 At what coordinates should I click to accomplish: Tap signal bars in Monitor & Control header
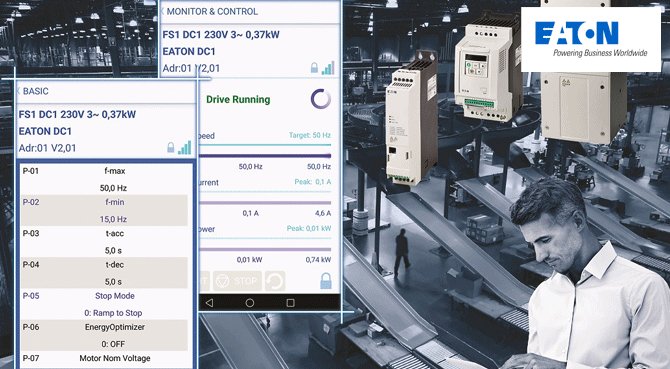coord(328,68)
